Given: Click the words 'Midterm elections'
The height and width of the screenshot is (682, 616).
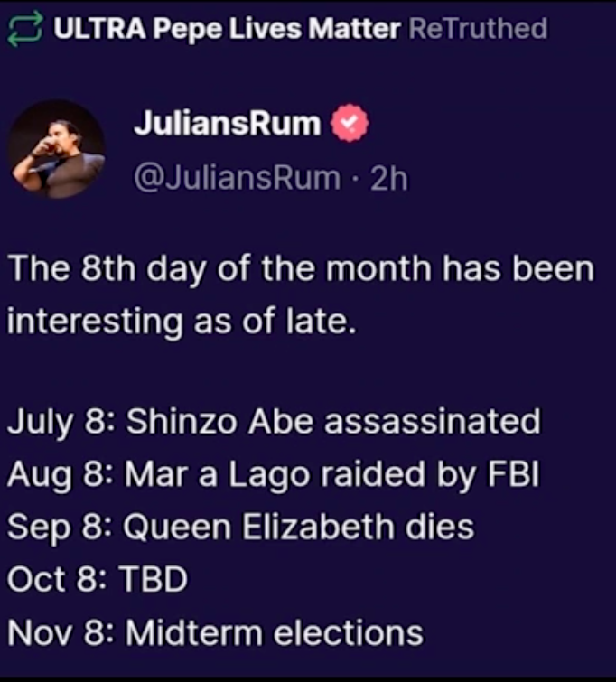Looking at the screenshot, I should tap(275, 632).
